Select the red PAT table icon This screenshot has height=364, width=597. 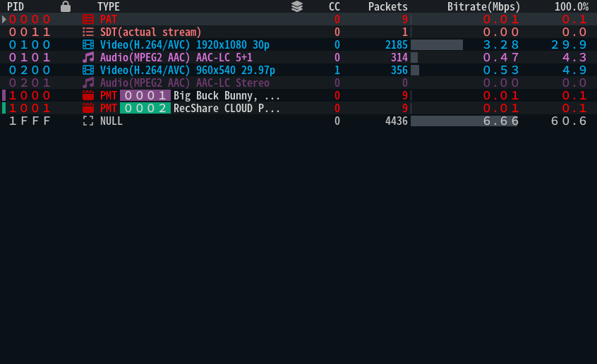(88, 20)
